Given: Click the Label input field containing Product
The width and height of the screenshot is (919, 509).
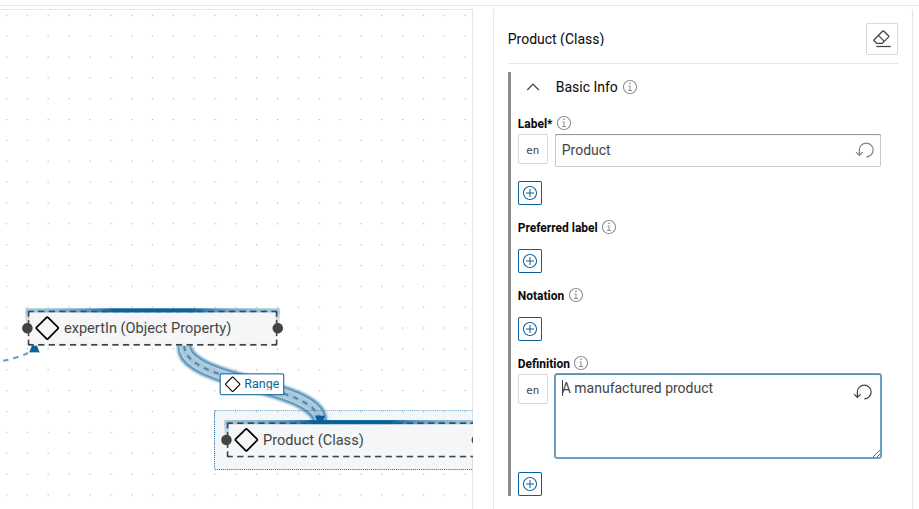Looking at the screenshot, I should point(700,150).
